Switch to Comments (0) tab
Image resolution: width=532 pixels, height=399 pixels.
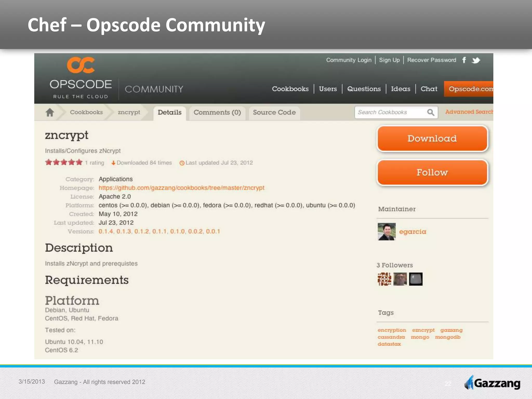point(217,113)
